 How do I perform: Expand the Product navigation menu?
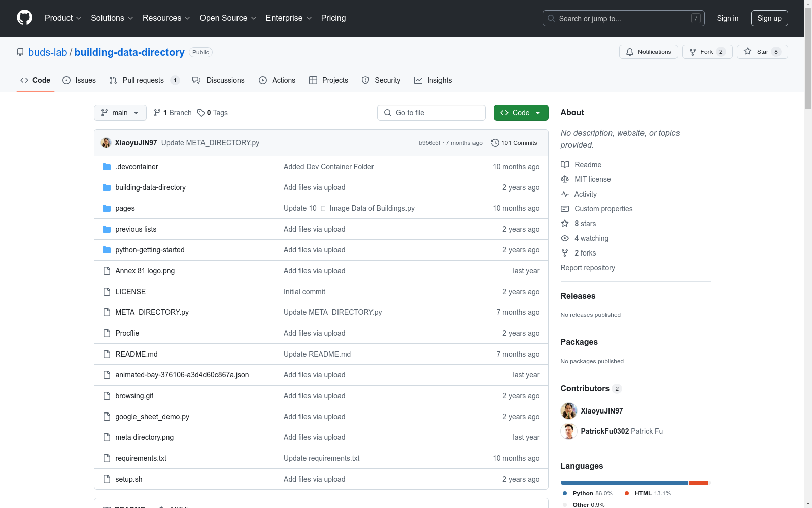(x=62, y=18)
